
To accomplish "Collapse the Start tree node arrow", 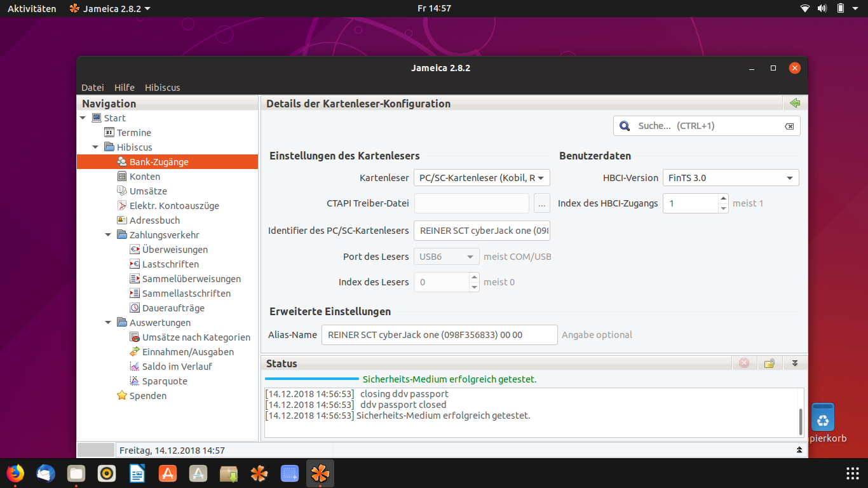I will tap(83, 118).
